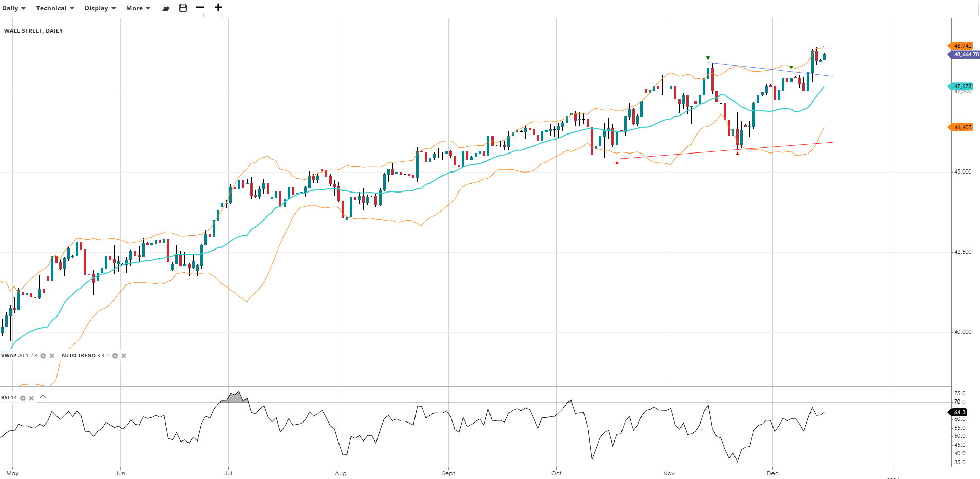Save chart with the floppy disk icon
This screenshot has height=479, width=980.
coord(183,8)
